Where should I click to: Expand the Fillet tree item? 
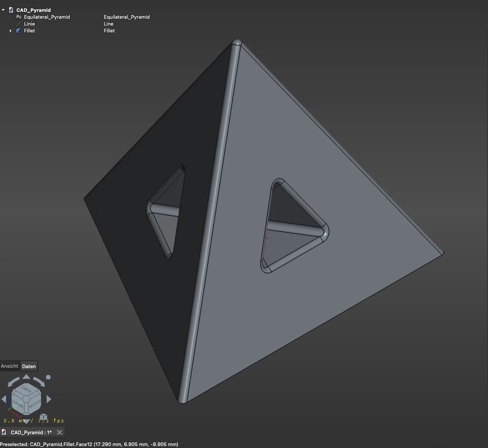10,31
